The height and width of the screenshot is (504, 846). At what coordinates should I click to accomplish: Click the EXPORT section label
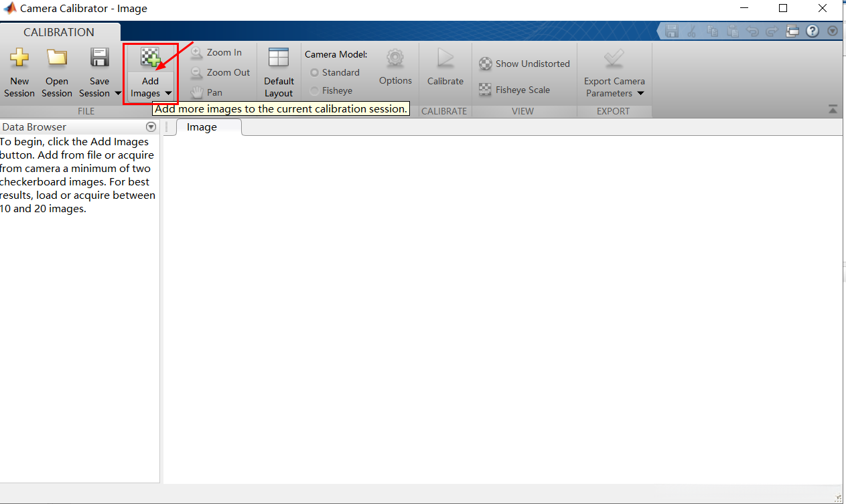(x=614, y=111)
